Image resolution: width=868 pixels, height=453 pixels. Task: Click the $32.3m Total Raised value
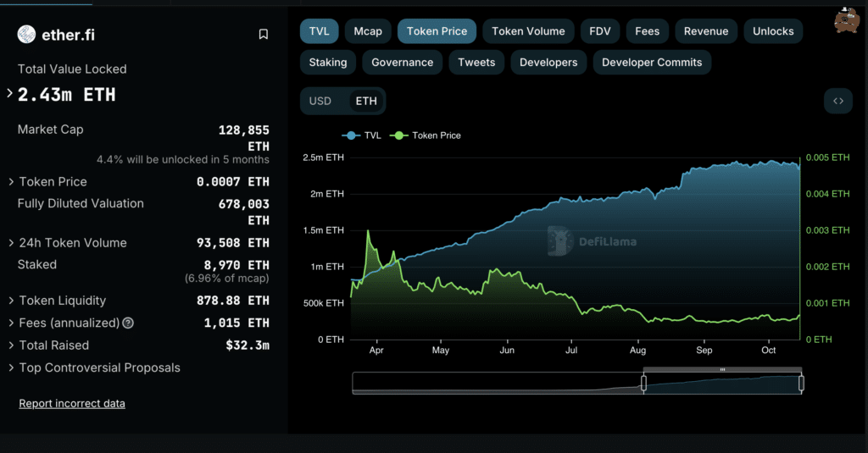[248, 345]
